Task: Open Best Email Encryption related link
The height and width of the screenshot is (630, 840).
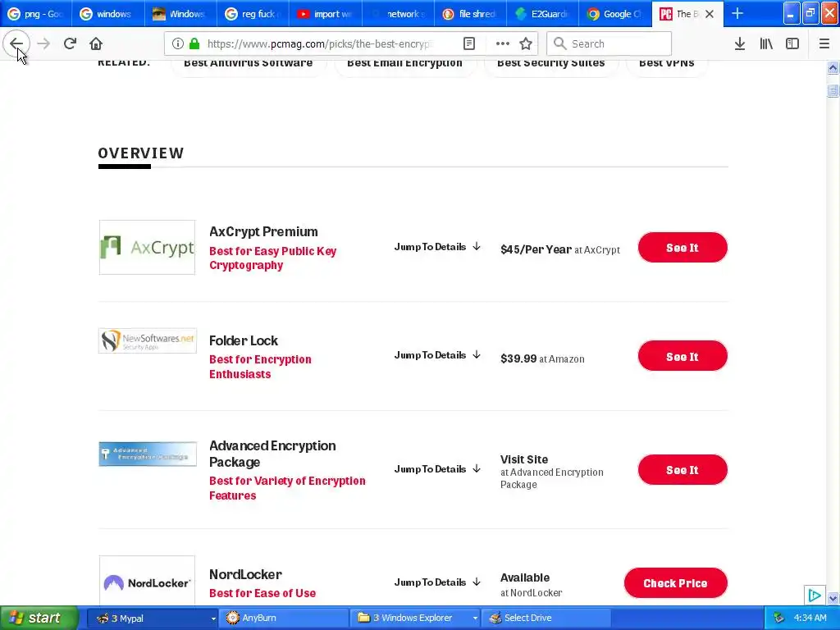Action: [404, 63]
